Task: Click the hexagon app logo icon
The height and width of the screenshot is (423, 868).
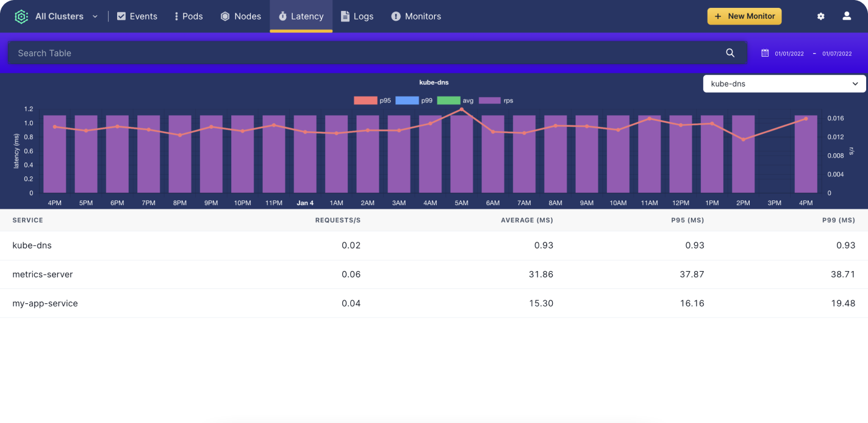Action: point(21,16)
